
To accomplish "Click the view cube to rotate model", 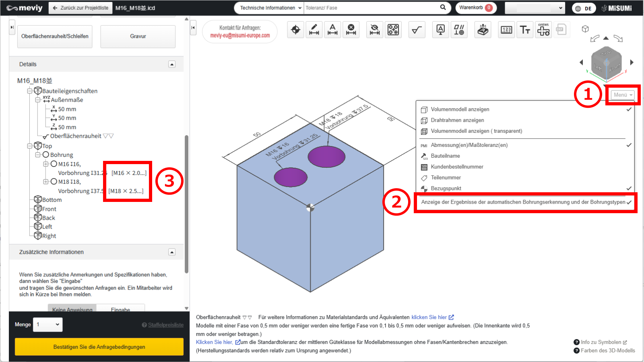I will pos(606,62).
